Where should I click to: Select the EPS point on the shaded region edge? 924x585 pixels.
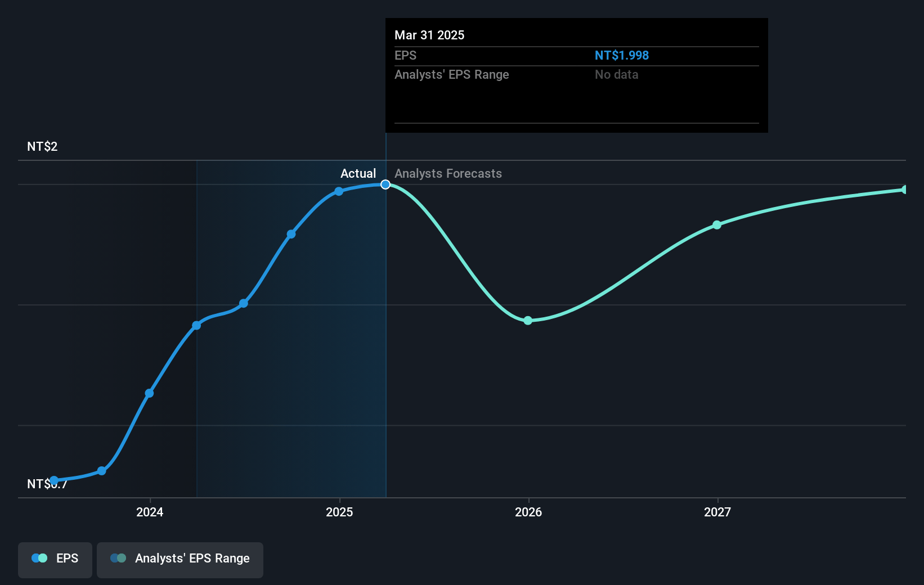[196, 325]
